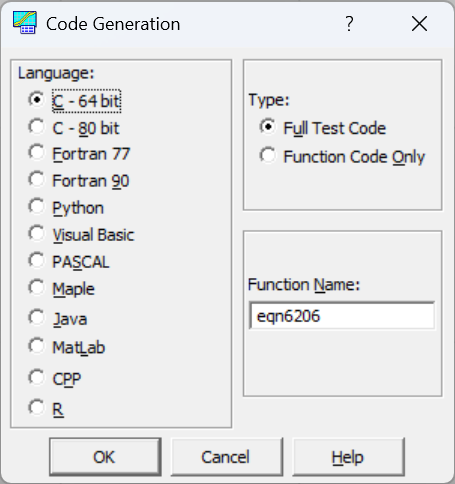Choose Function Code Only type
Screen dimensions: 455x484
(342, 157)
